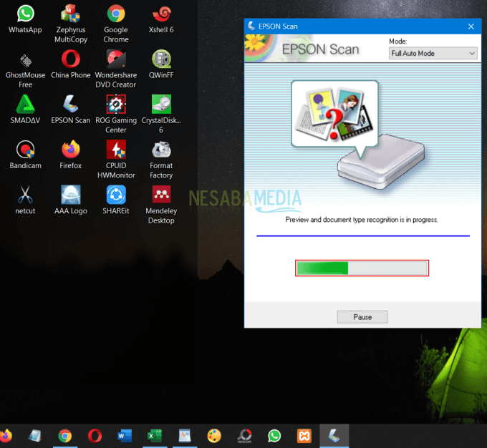Switch to Excel in the taskbar

155,436
